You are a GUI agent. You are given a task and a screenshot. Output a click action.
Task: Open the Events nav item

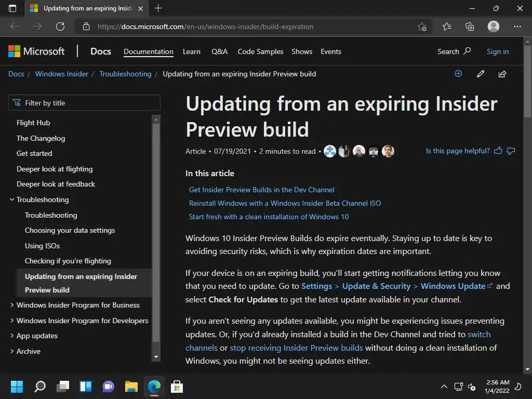(331, 51)
